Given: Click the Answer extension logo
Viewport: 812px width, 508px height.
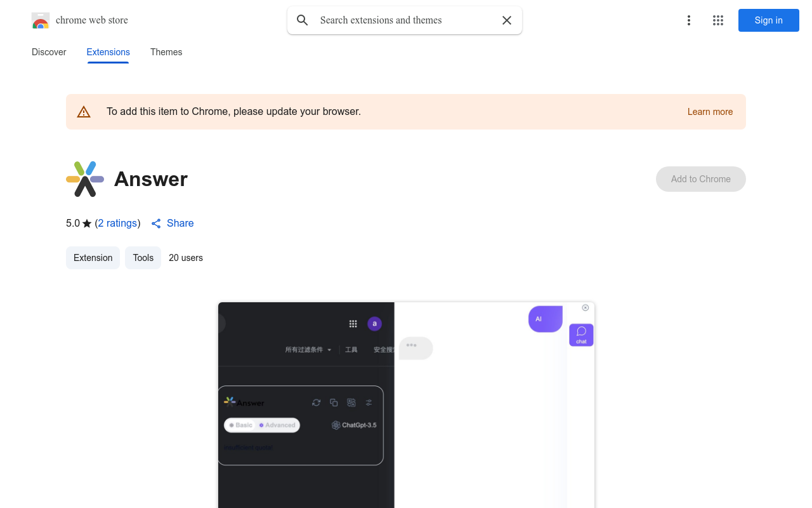Looking at the screenshot, I should (85, 179).
